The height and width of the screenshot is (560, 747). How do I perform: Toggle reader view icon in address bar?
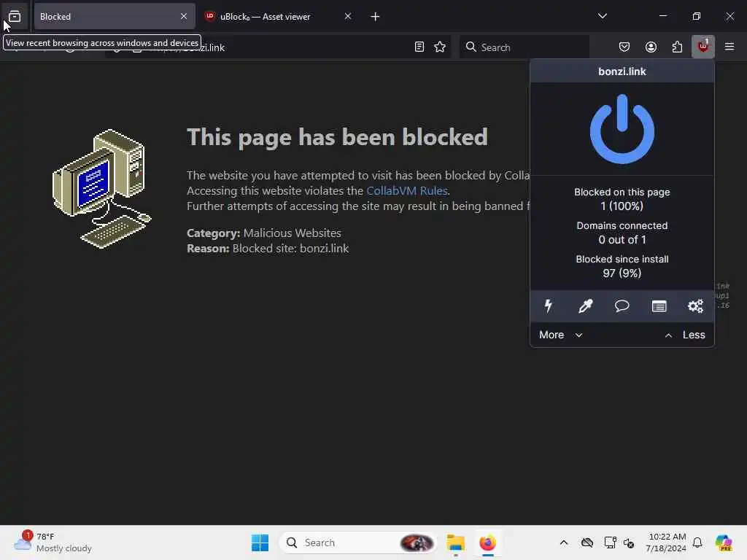click(419, 47)
